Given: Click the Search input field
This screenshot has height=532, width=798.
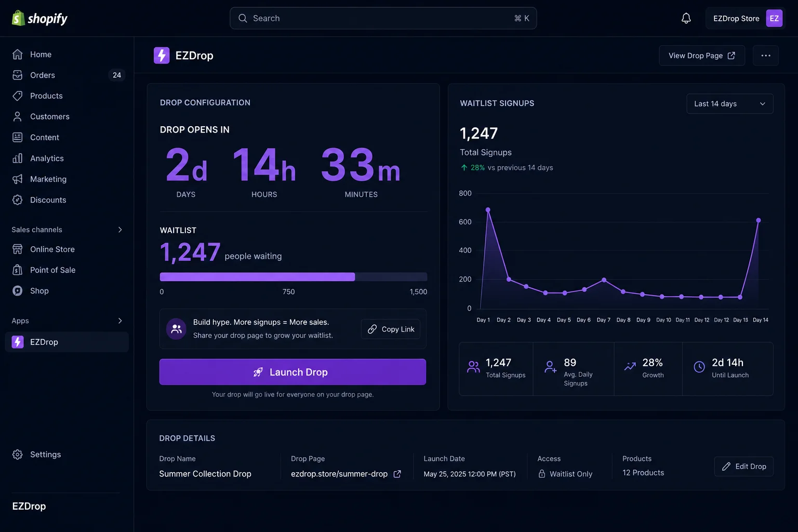Looking at the screenshot, I should [383, 18].
